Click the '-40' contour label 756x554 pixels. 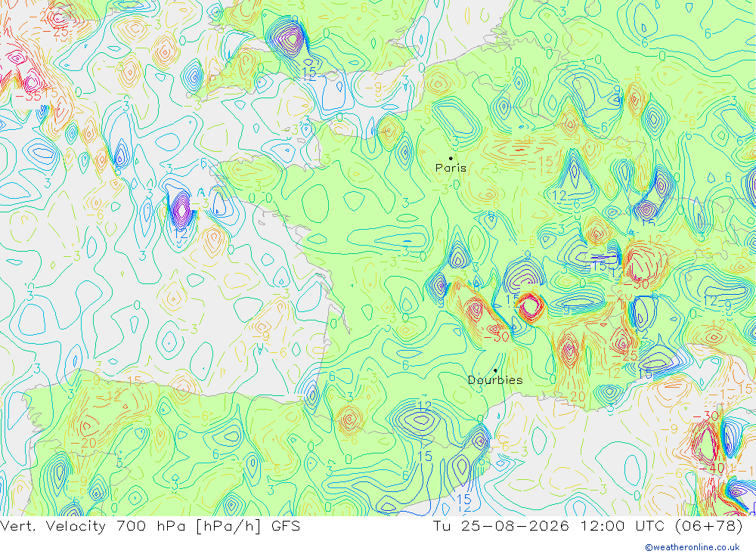[711, 468]
